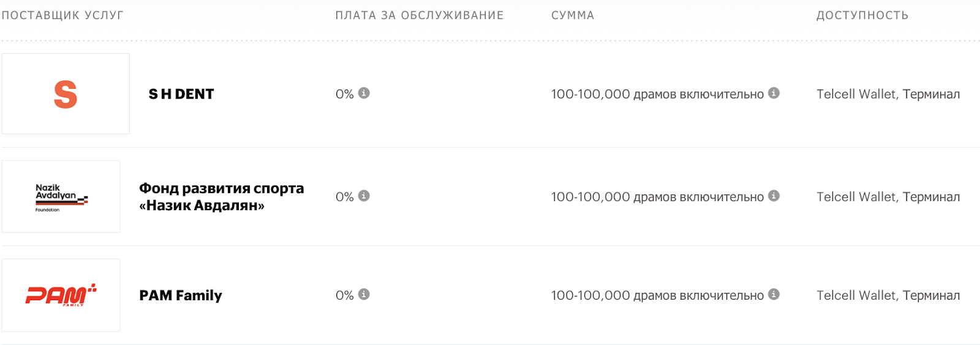Image resolution: width=980 pixels, height=345 pixels.
Task: Click the S H DENT logo thumbnail
Action: (66, 94)
